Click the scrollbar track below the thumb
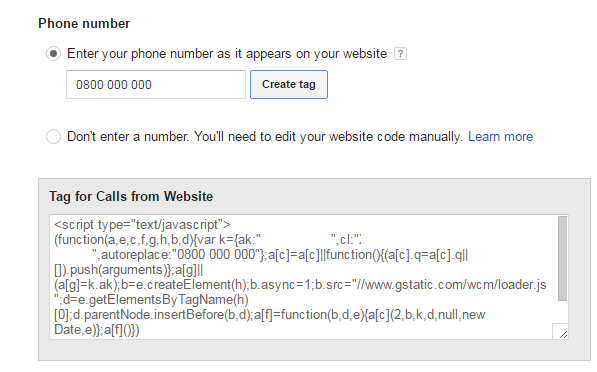The image size is (597, 372). [562, 312]
